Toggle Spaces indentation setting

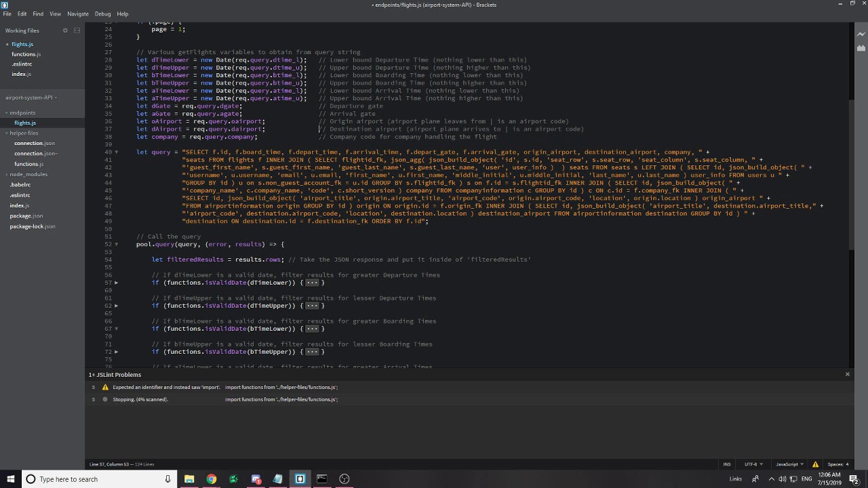click(x=838, y=464)
